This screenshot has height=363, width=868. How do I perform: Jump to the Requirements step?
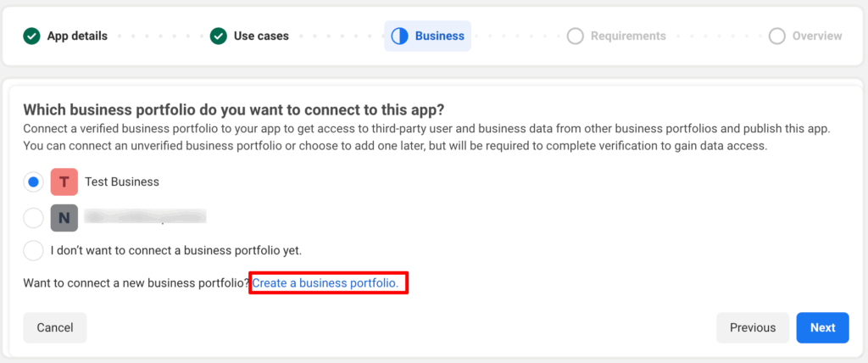click(628, 36)
